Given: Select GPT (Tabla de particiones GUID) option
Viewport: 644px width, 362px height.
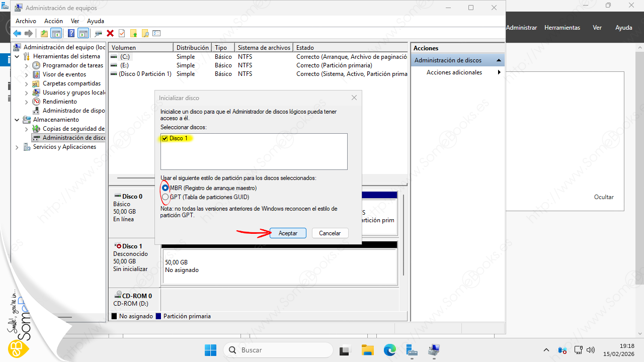Looking at the screenshot, I should point(165,197).
